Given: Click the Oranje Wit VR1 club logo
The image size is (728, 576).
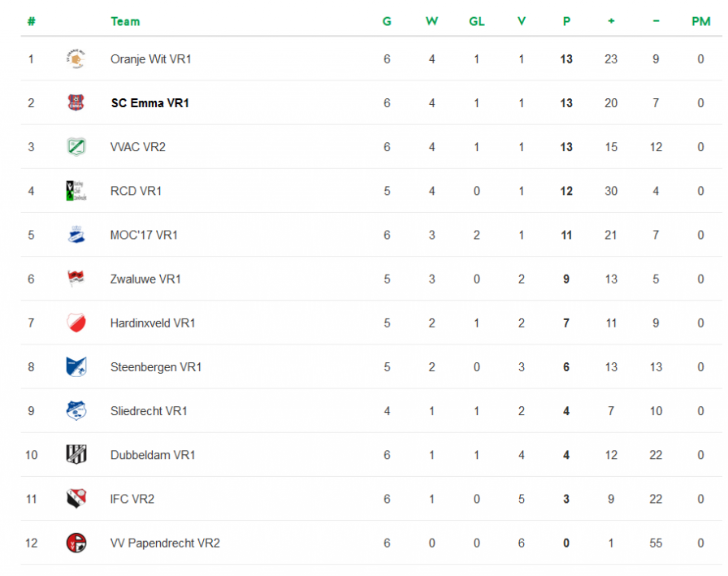Looking at the screenshot, I should (76, 59).
